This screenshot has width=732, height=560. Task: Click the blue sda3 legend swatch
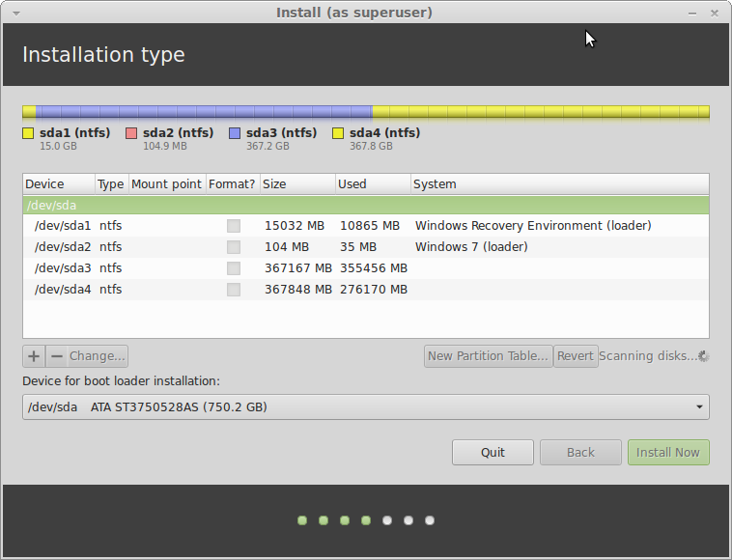pos(235,133)
